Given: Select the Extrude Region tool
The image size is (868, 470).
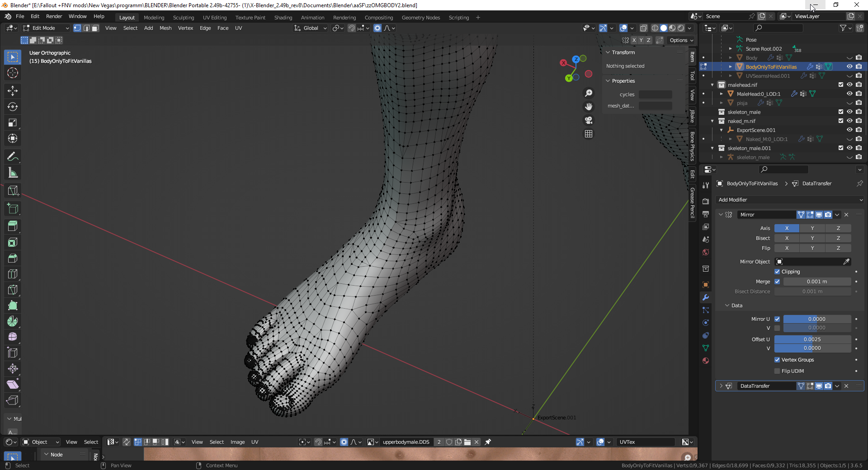Looking at the screenshot, I should 13,226.
